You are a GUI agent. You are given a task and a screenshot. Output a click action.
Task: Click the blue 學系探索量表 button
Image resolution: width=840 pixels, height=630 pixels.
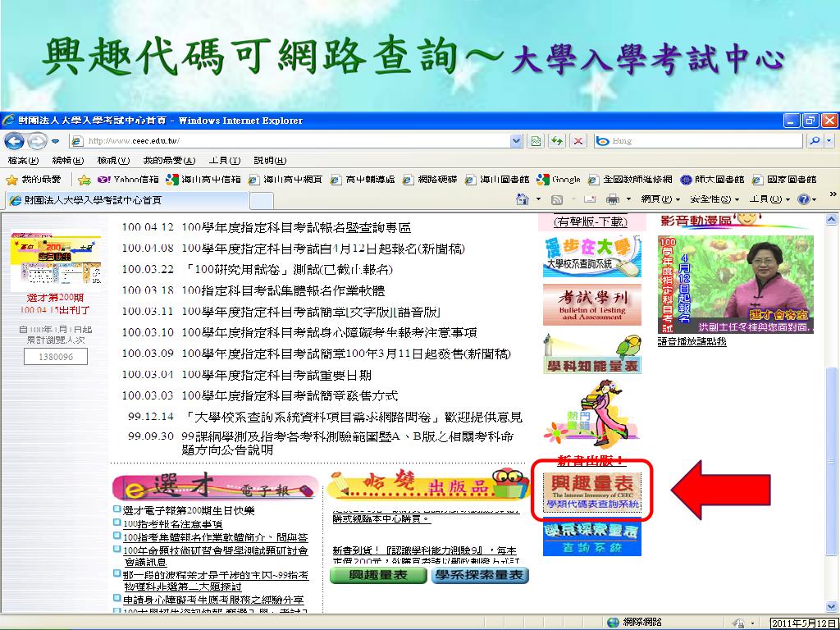[x=479, y=575]
